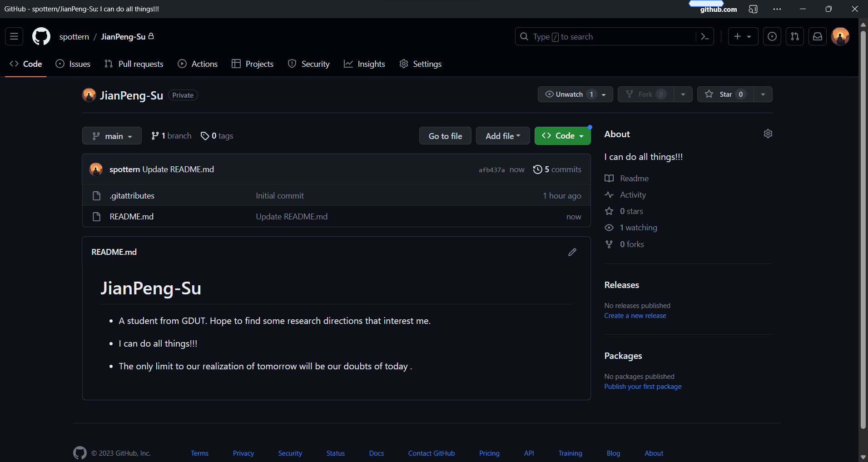Expand the main branch selector
Viewport: 868px width, 462px height.
tap(112, 136)
